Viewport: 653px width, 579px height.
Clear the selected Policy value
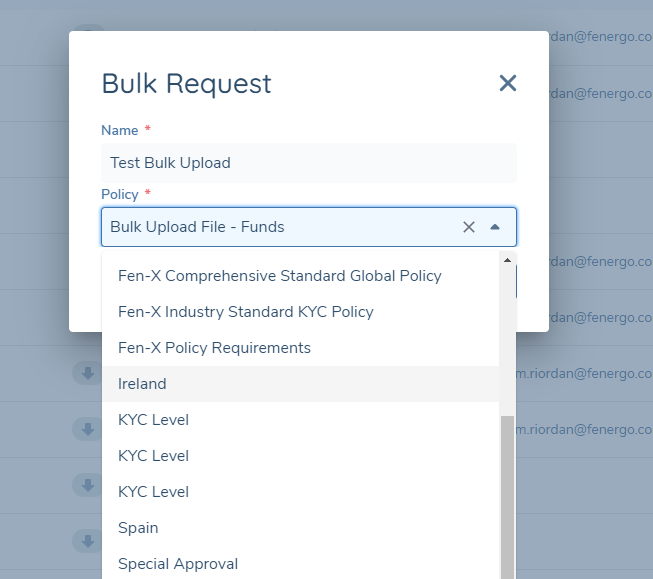(469, 227)
